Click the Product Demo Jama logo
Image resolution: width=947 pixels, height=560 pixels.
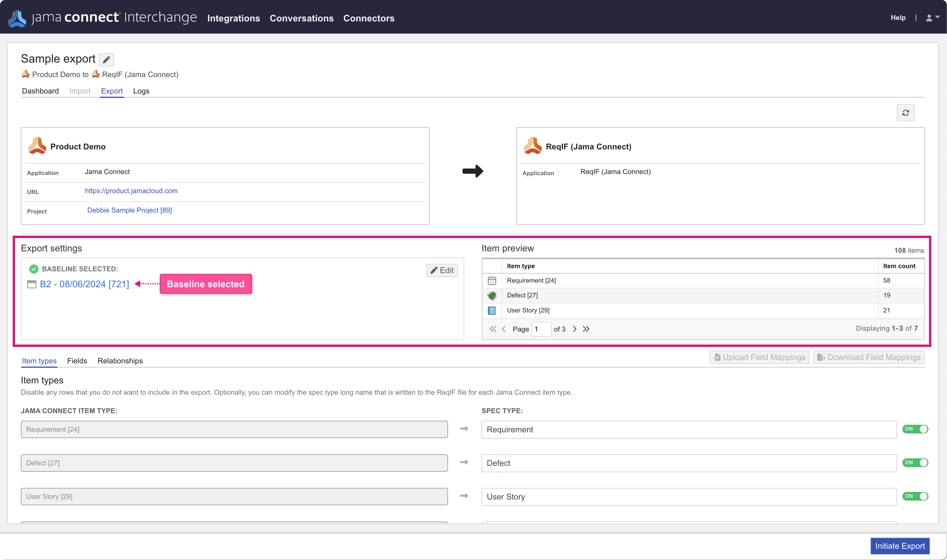(x=37, y=146)
